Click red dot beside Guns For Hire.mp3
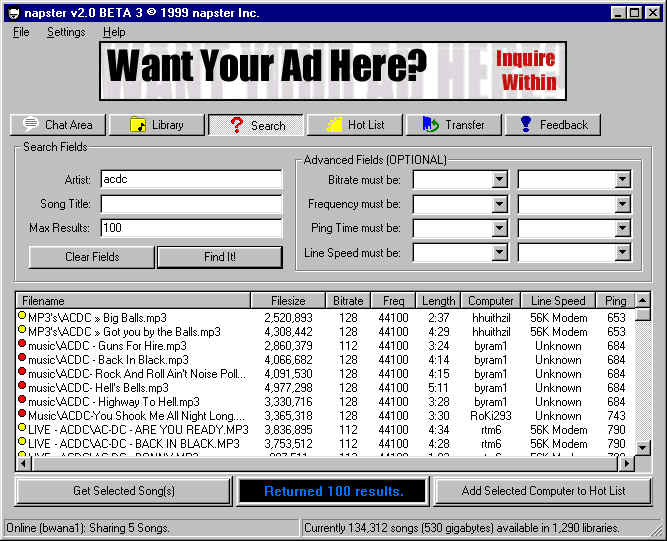Viewport: 667px width, 541px height. click(22, 345)
